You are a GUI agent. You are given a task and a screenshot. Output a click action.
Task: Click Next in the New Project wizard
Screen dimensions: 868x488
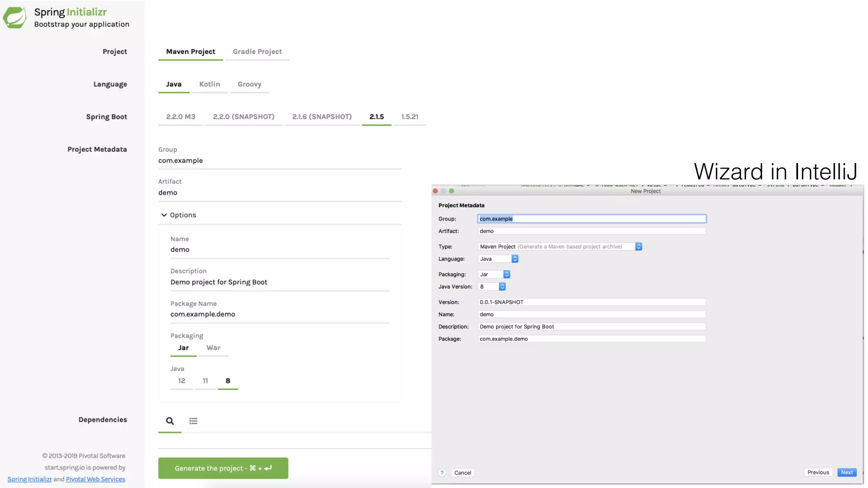click(846, 472)
